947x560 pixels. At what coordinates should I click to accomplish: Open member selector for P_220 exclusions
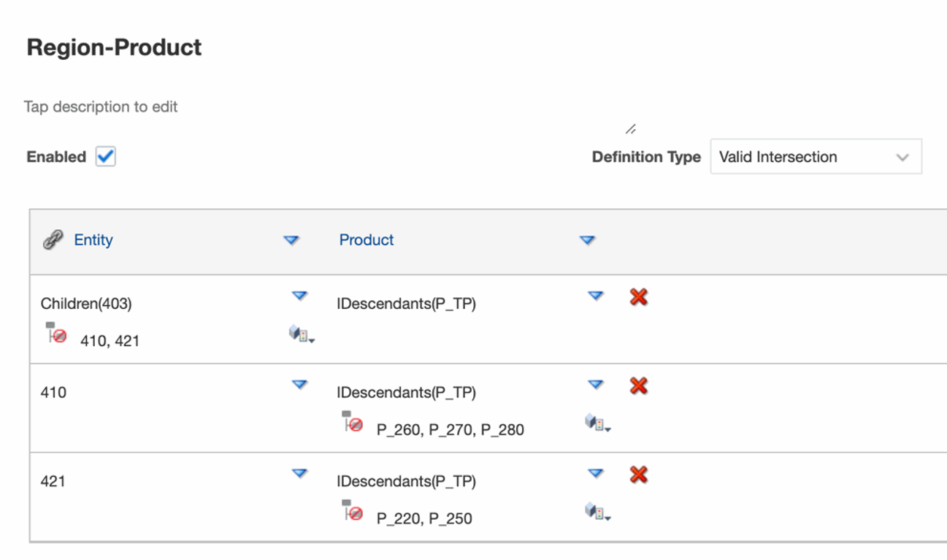(597, 513)
